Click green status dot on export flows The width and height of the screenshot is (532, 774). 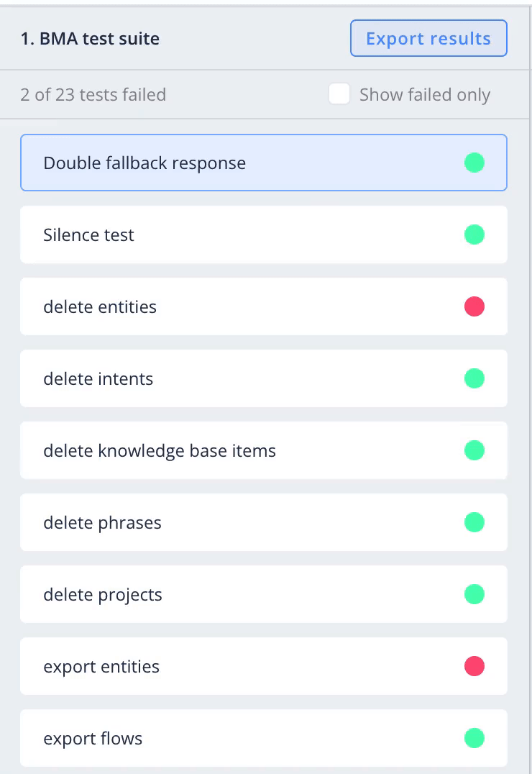click(x=474, y=738)
